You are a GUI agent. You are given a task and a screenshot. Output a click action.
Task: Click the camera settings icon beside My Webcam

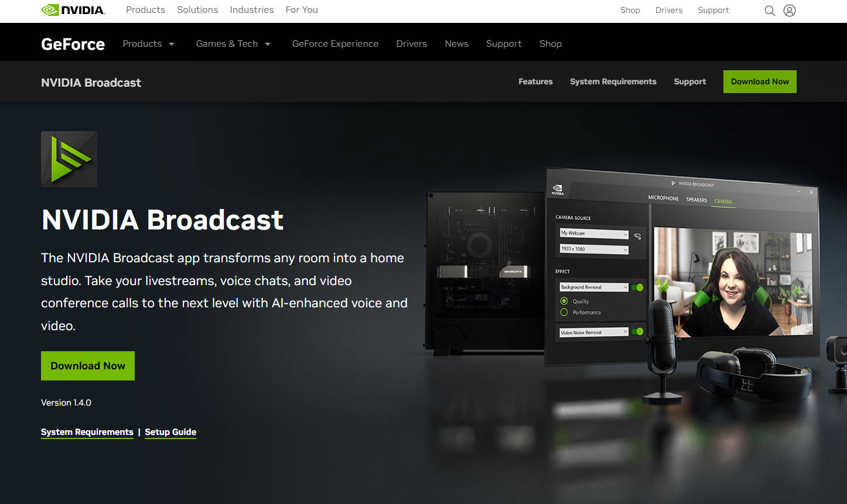pos(637,235)
